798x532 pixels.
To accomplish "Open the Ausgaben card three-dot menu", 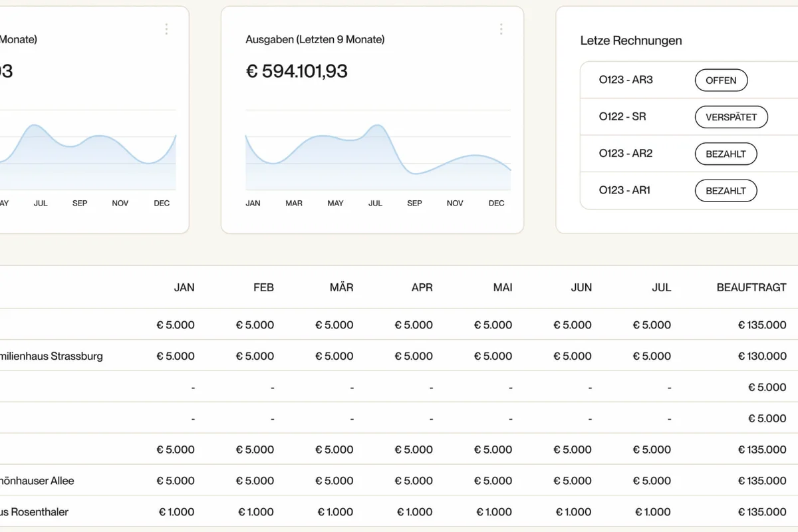I will 501,29.
